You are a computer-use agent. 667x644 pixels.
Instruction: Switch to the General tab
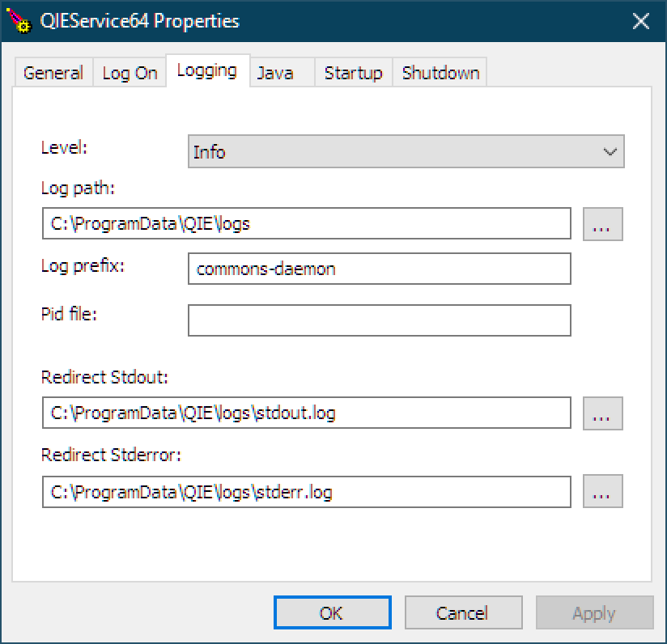[x=53, y=73]
